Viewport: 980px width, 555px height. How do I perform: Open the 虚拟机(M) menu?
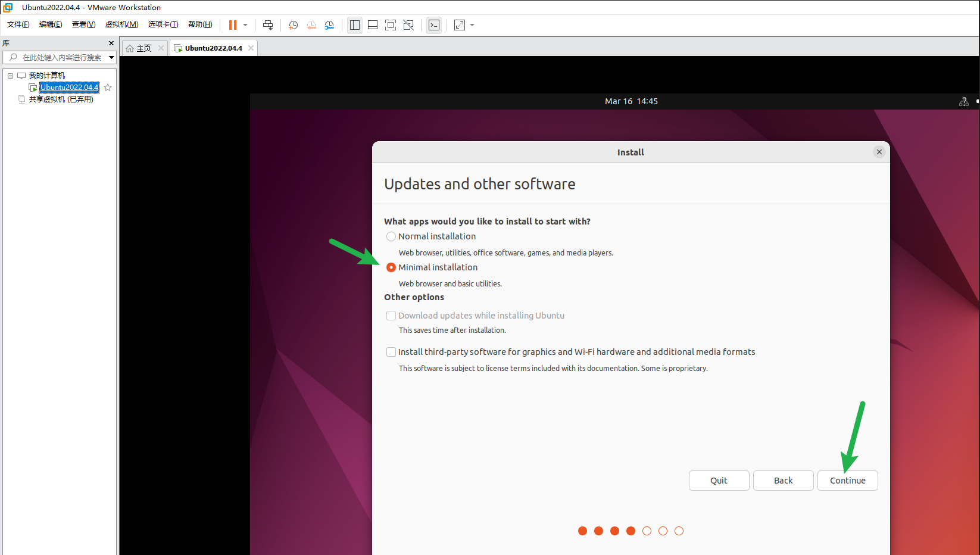[121, 24]
